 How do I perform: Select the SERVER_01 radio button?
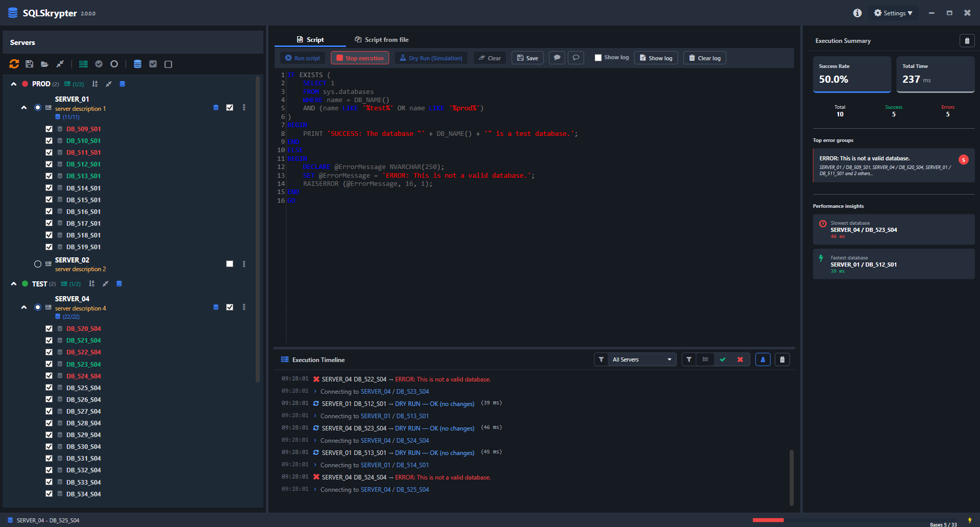(x=38, y=107)
